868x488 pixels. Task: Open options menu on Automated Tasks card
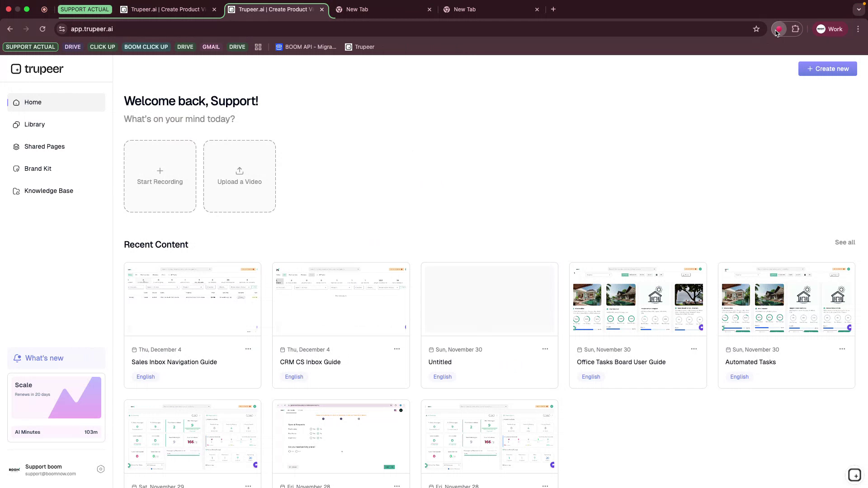pos(842,349)
